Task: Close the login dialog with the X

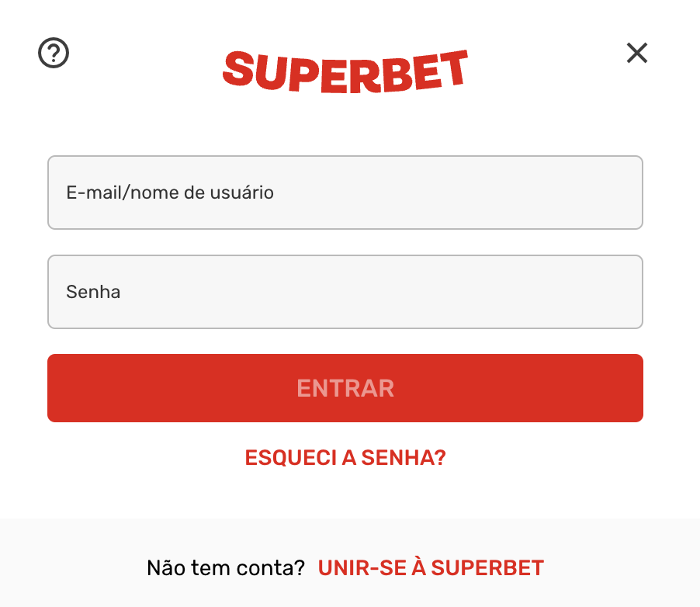Action: 636,53
